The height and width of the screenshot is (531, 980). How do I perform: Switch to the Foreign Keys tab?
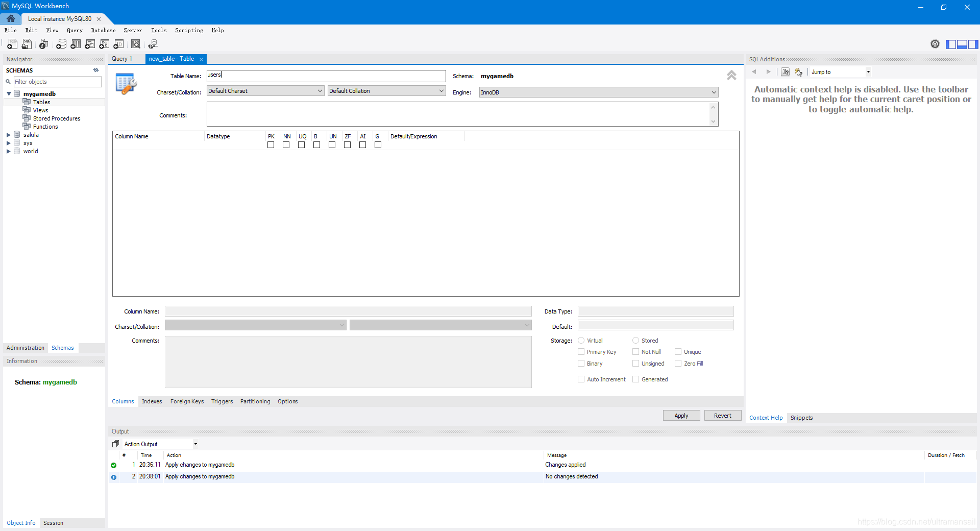click(187, 401)
